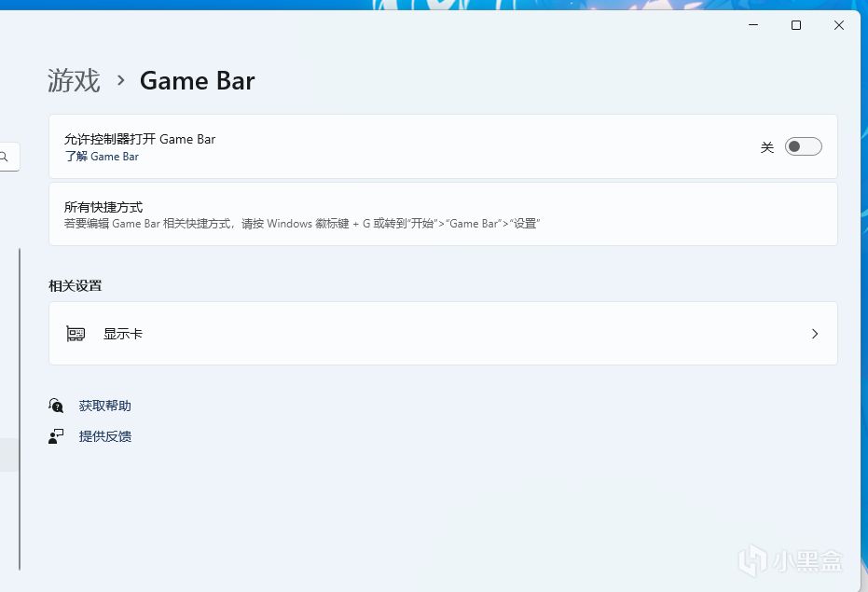Open the 获取帮助 link
868x592 pixels.
[104, 406]
